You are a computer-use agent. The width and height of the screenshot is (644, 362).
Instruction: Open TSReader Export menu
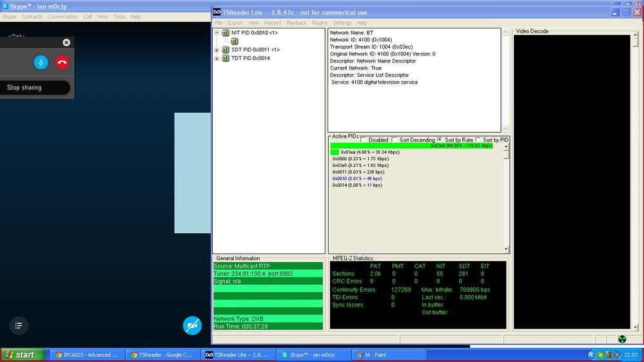tap(235, 23)
